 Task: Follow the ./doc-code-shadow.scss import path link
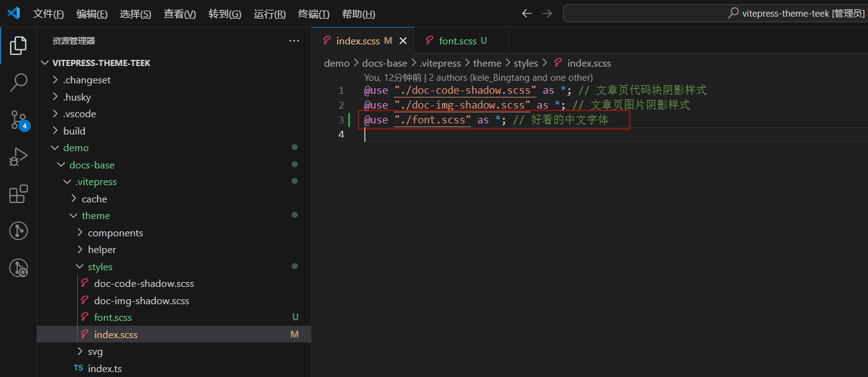(465, 90)
